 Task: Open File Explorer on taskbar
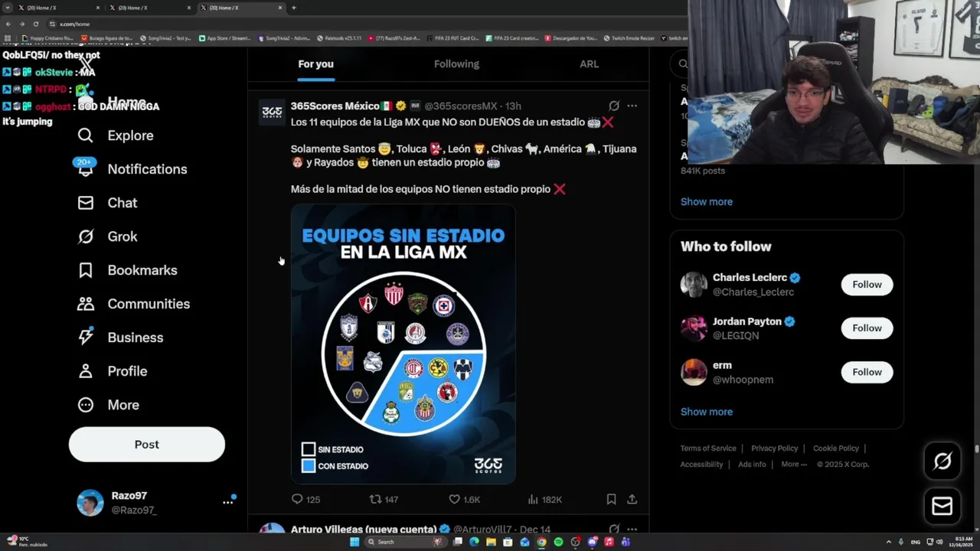[x=491, y=542]
